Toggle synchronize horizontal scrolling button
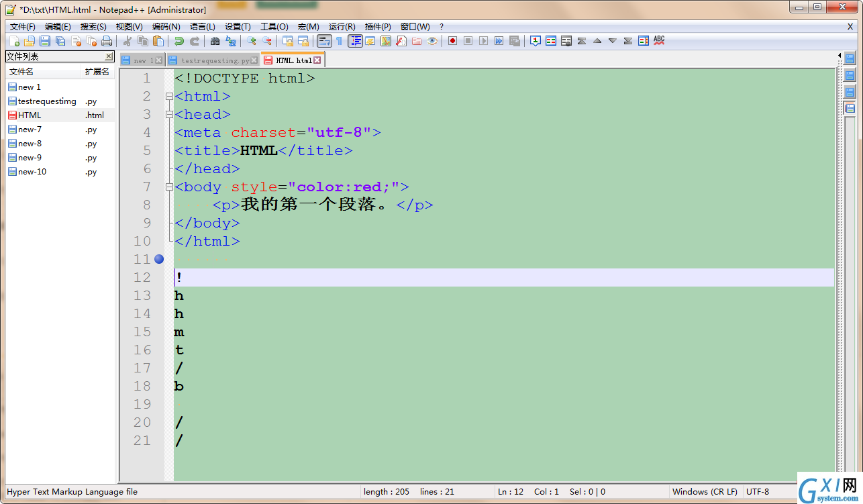The width and height of the screenshot is (863, 504). [303, 41]
